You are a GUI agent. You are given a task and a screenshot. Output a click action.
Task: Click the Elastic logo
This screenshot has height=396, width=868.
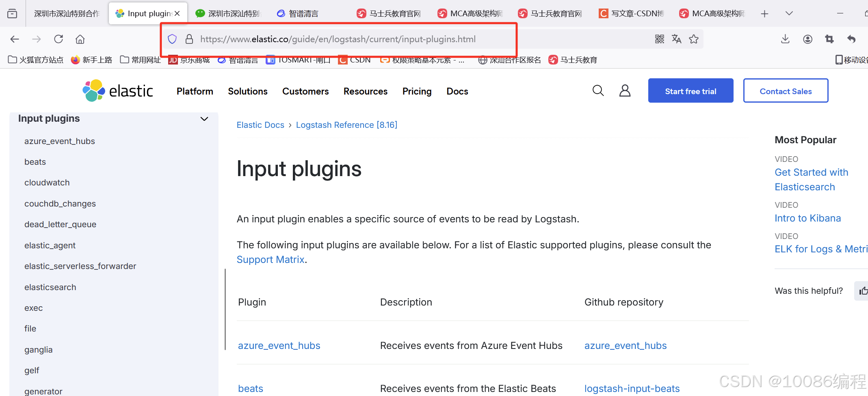coord(118,90)
